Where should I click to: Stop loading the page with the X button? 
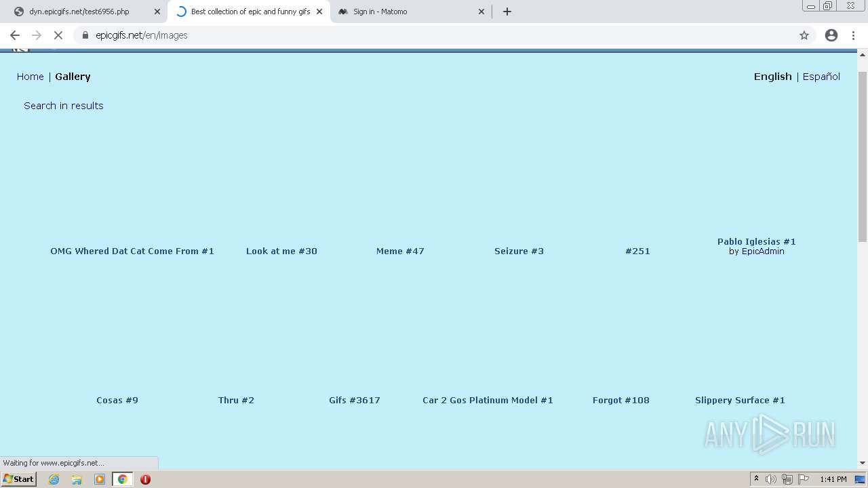point(58,35)
